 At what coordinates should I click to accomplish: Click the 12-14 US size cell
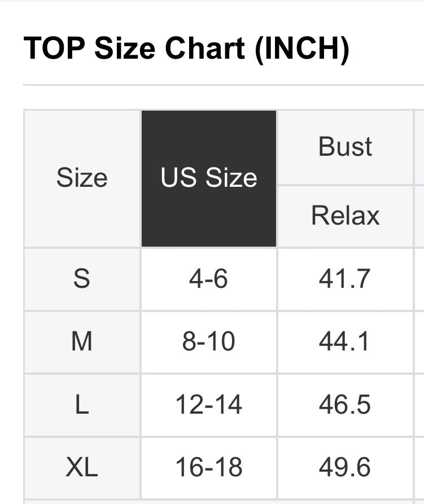pyautogui.click(x=209, y=405)
